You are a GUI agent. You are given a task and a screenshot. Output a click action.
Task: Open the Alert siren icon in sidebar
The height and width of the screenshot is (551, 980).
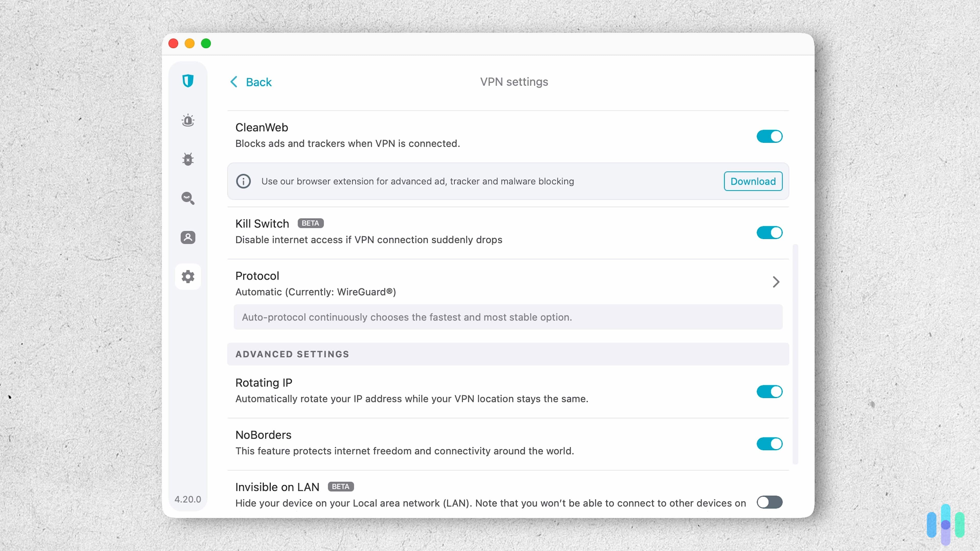(188, 120)
